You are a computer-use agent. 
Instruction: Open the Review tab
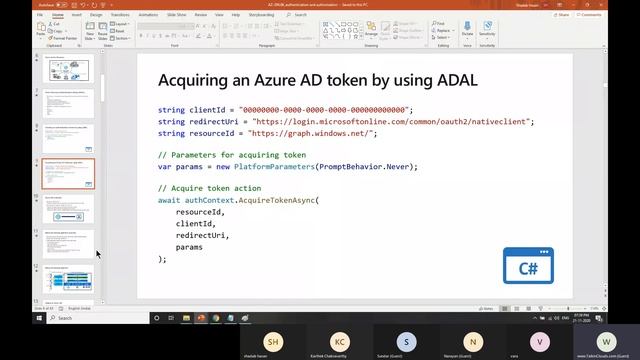pyautogui.click(x=200, y=15)
